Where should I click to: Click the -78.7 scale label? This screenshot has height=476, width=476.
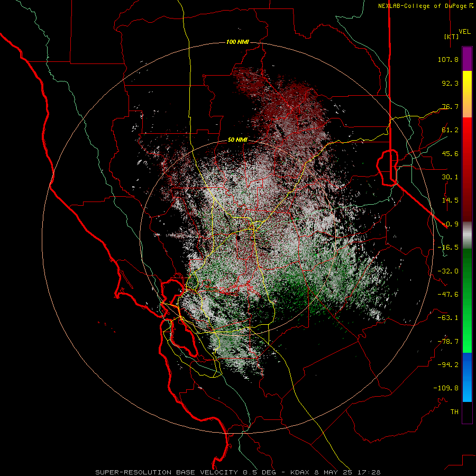tap(448, 342)
